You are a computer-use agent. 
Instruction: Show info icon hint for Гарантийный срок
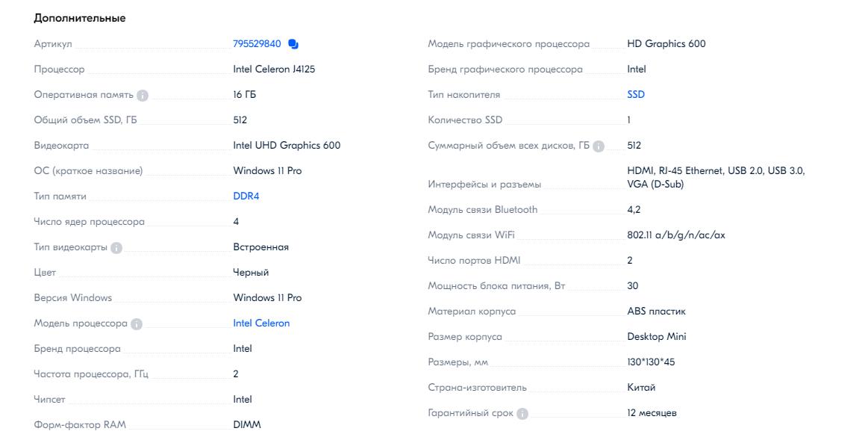click(x=522, y=414)
